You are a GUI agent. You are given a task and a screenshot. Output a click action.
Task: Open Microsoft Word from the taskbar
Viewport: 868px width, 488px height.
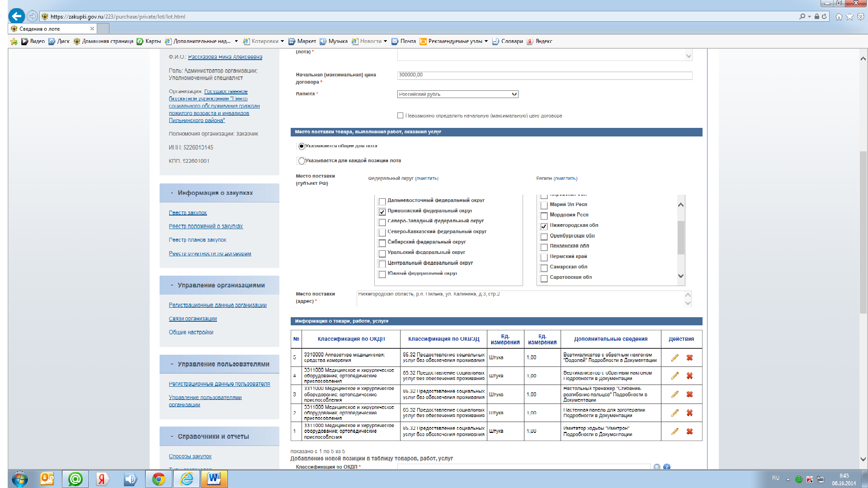click(214, 479)
